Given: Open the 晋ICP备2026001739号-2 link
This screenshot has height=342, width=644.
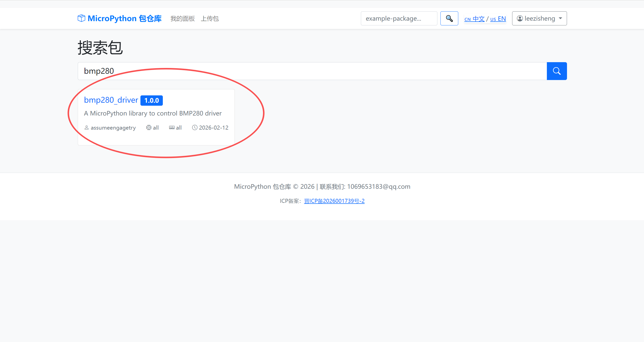Looking at the screenshot, I should click(x=334, y=201).
